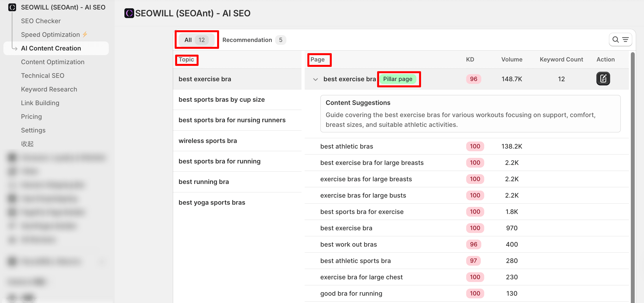
Task: Select the wireless sports bra topic
Action: coord(208,141)
